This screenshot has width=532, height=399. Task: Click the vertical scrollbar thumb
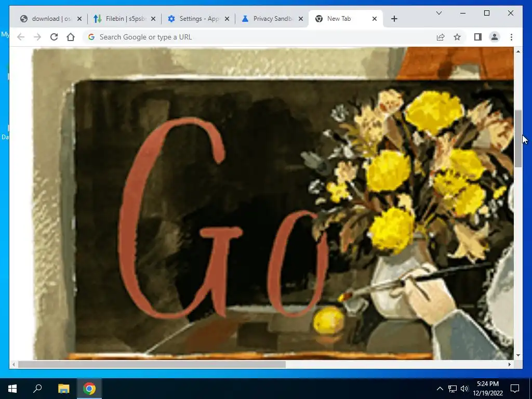[518, 138]
